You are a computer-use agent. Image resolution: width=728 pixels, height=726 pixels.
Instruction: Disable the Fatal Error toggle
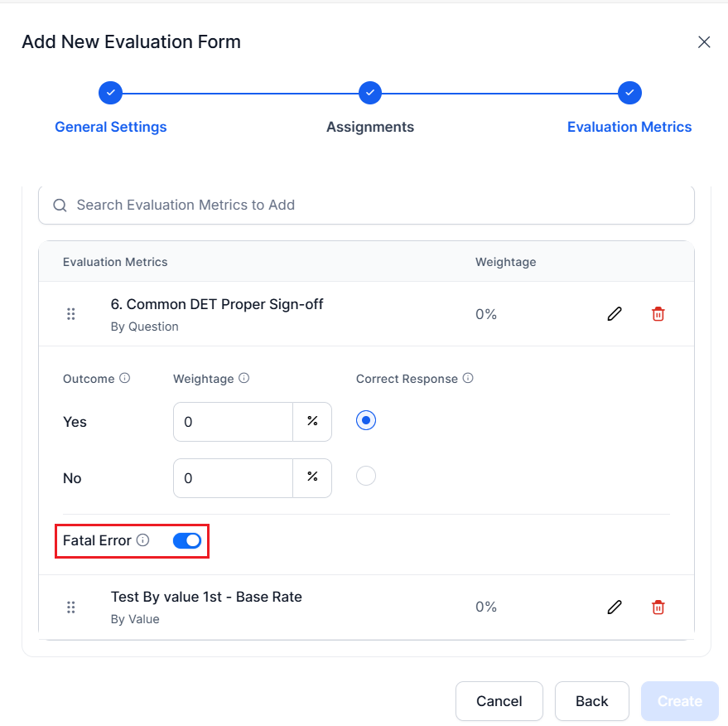point(187,540)
